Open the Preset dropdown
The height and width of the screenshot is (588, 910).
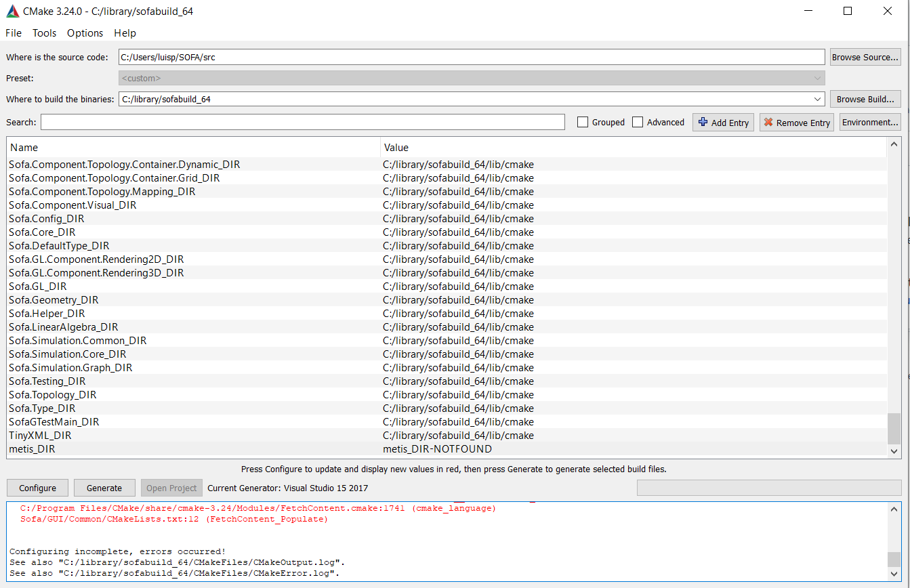pos(817,79)
